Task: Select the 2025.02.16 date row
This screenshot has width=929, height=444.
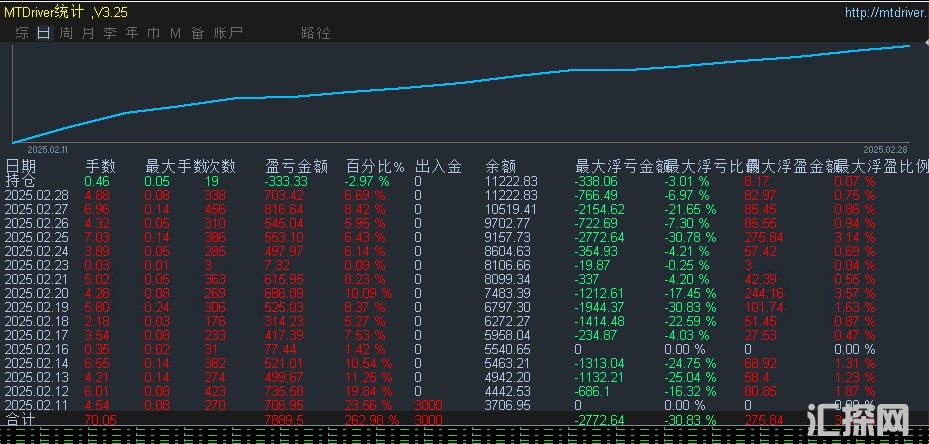Action: 37,349
